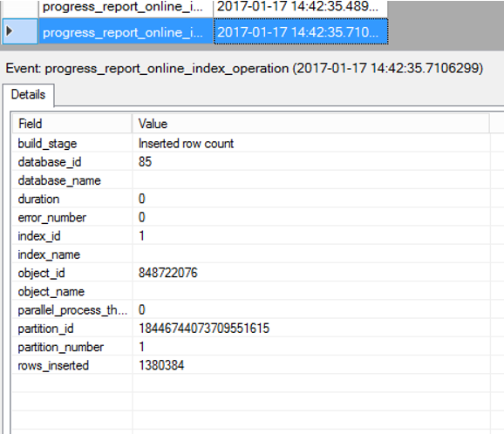Image resolution: width=504 pixels, height=434 pixels.
Task: Click the Inserted row count value
Action: click(x=186, y=143)
